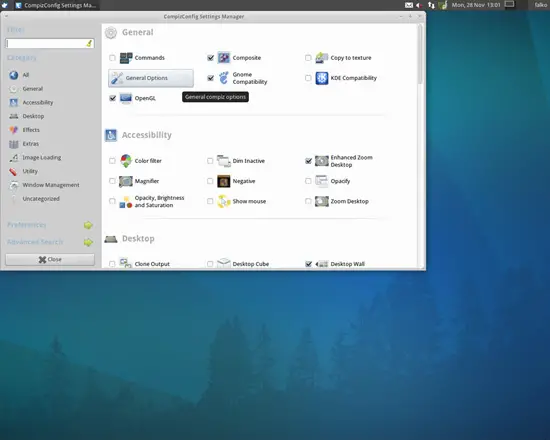
Task: Select the Effects category
Action: point(31,130)
